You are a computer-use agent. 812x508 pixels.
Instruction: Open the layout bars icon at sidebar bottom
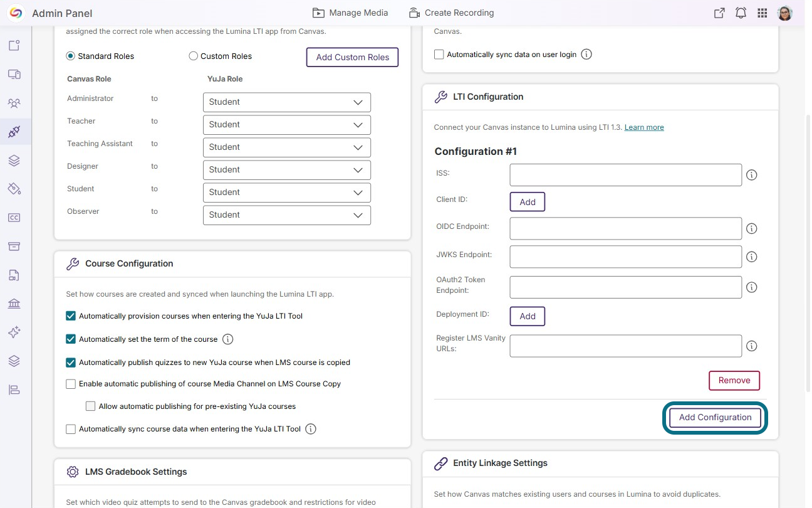pyautogui.click(x=14, y=390)
